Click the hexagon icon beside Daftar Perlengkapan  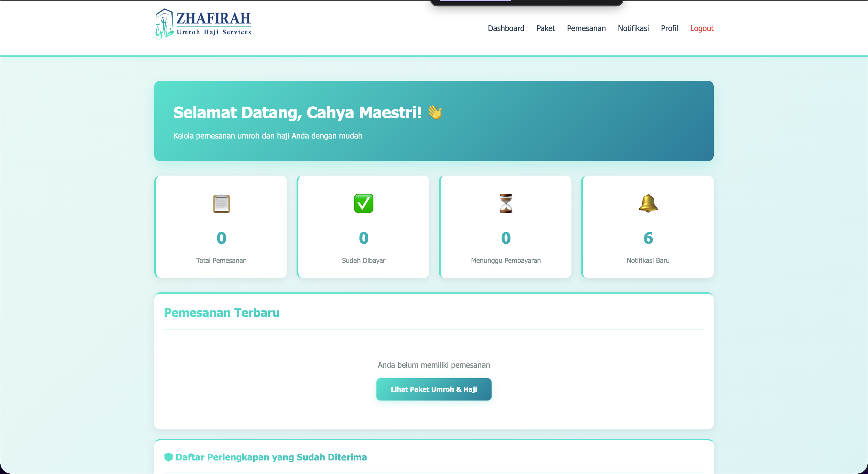(168, 457)
